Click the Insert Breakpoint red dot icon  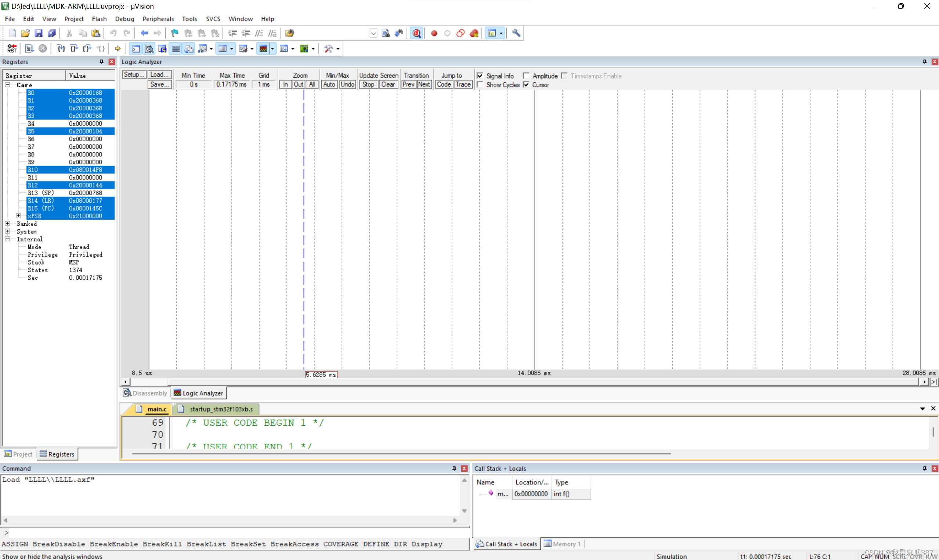[434, 33]
